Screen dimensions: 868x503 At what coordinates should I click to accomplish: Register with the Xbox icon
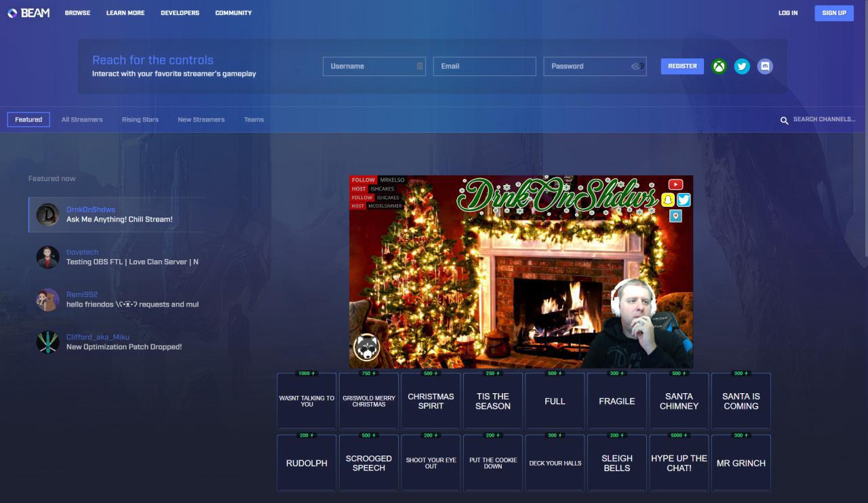pyautogui.click(x=719, y=66)
